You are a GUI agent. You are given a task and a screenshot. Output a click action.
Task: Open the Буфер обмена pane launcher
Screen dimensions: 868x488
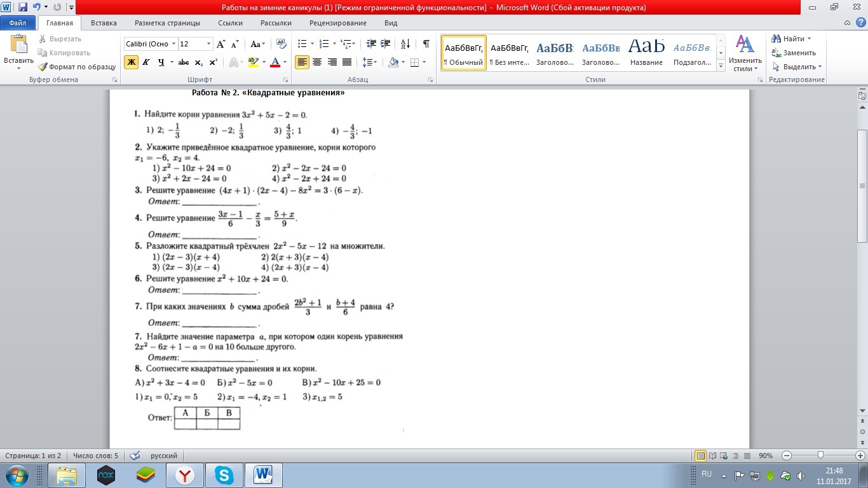coord(115,80)
